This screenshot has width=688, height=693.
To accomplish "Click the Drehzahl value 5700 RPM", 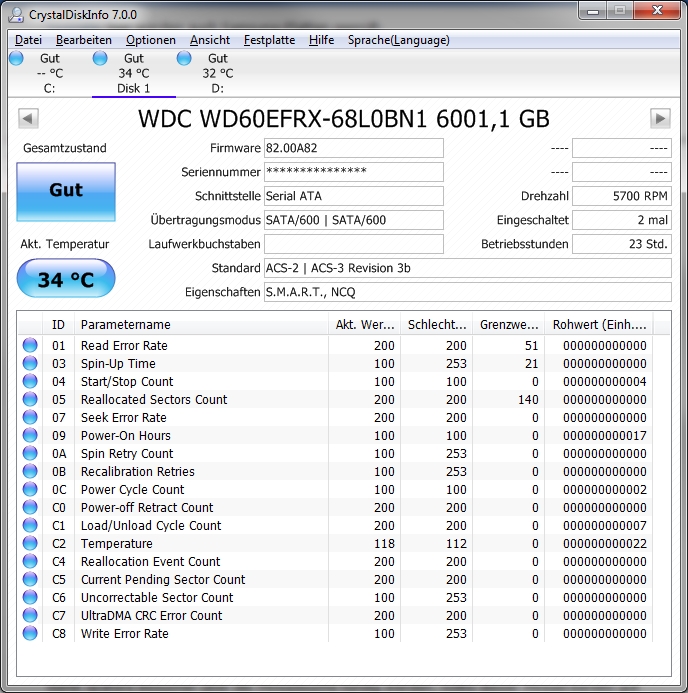I will pyautogui.click(x=622, y=196).
